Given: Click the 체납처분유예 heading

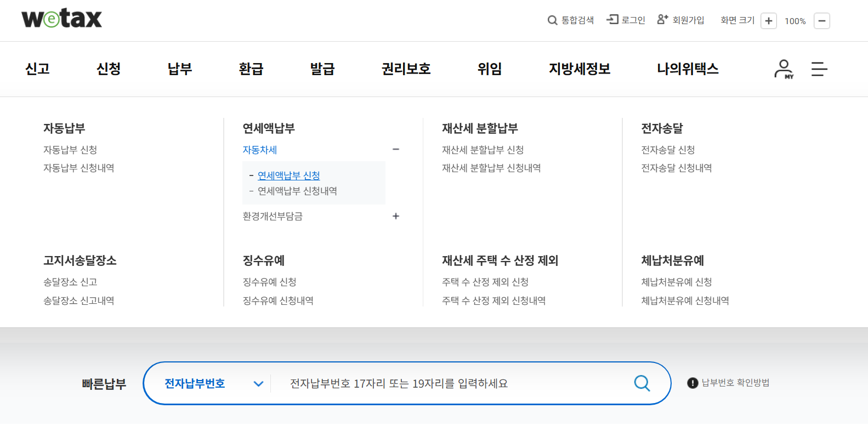Looking at the screenshot, I should [x=673, y=260].
